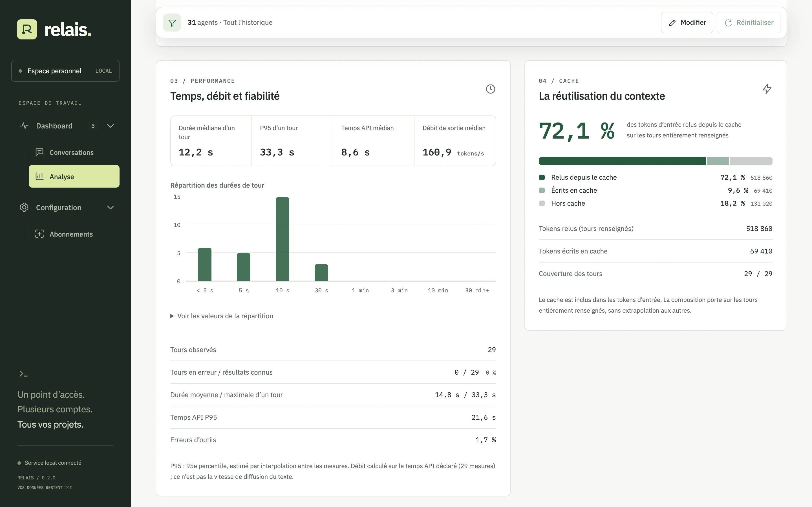Open the Espace personnel workspace selector
812x507 pixels.
(65, 71)
